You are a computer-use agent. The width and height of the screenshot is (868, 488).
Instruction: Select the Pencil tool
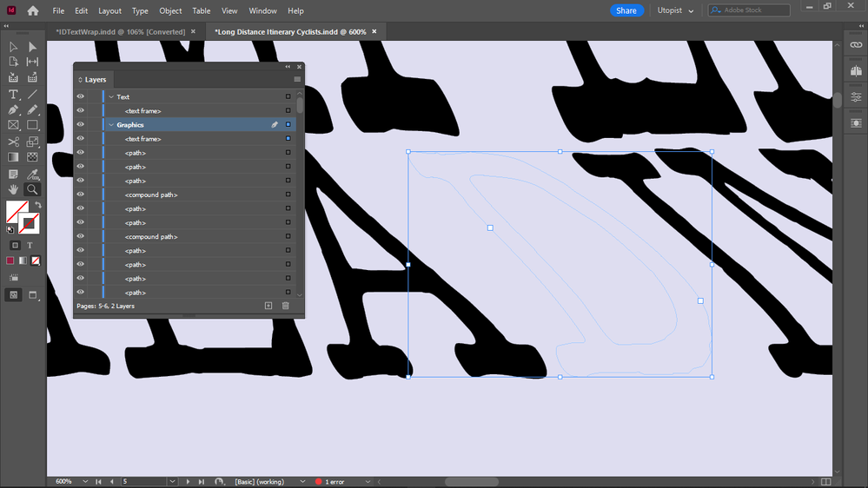click(x=32, y=110)
